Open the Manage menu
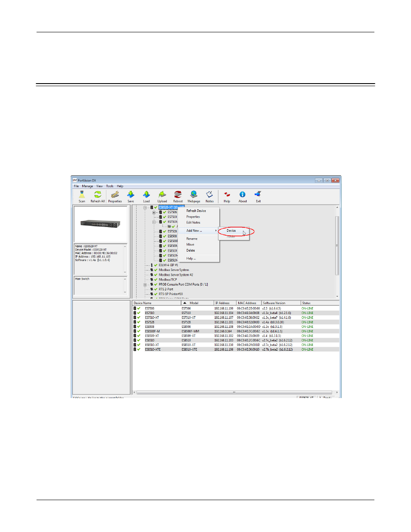411x532 pixels. coord(87,186)
